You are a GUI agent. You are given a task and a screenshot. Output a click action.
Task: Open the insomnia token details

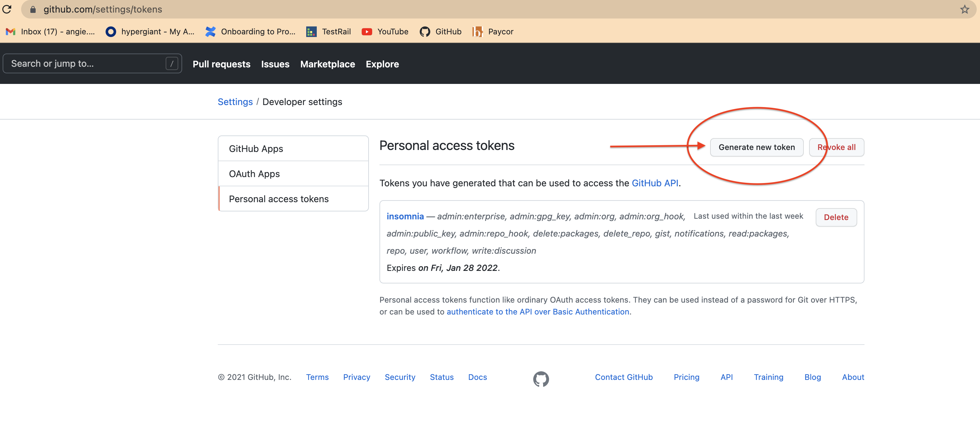[x=405, y=216]
